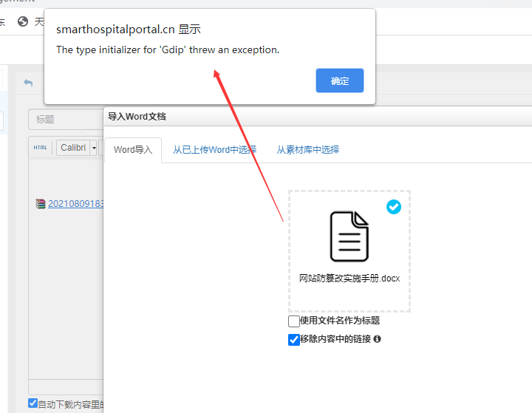Click the 导入Word文档 dialog title bar
Screen dimensions: 532x413
[x=296, y=117]
